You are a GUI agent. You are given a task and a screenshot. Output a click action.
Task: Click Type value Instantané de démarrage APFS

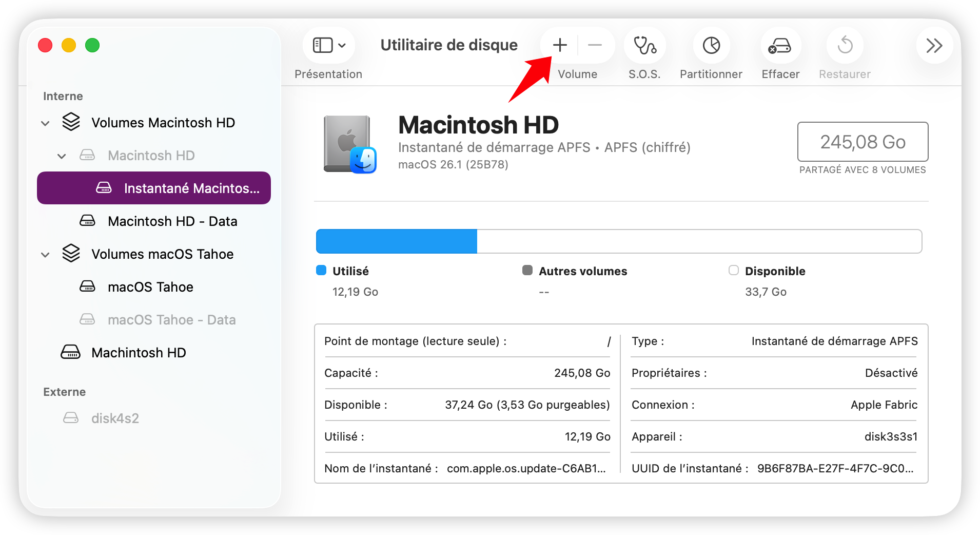coord(834,341)
